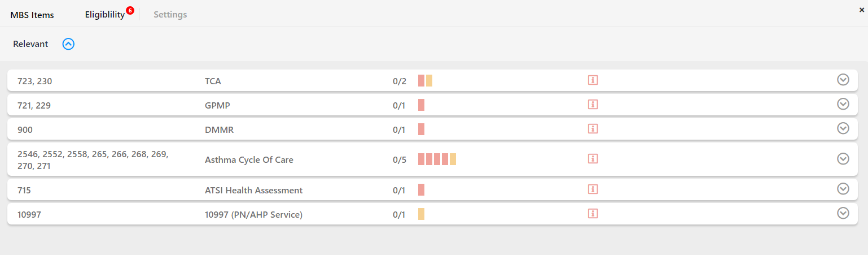Click the red Eligibility notification badge

(x=130, y=10)
